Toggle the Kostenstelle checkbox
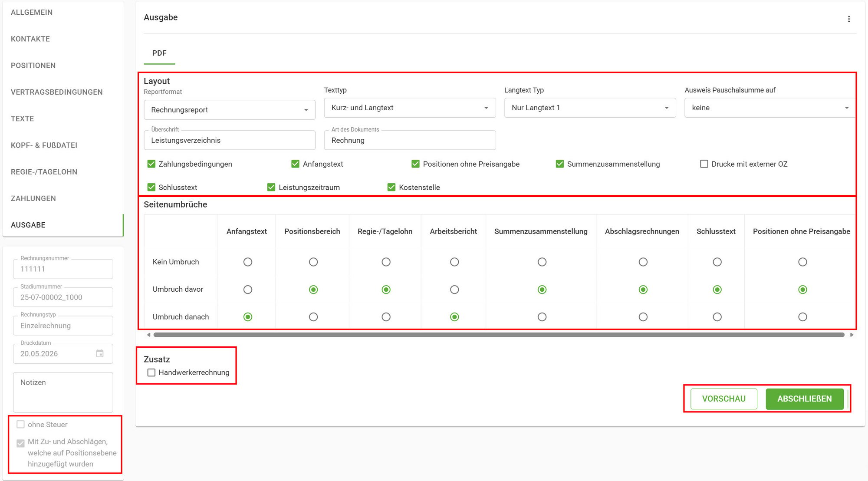 (391, 187)
